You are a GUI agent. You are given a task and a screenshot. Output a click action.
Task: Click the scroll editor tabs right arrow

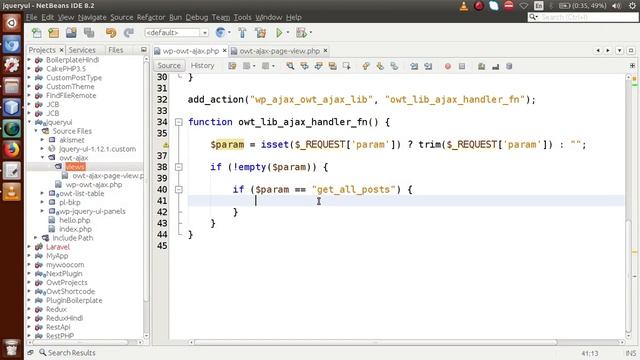coord(608,51)
